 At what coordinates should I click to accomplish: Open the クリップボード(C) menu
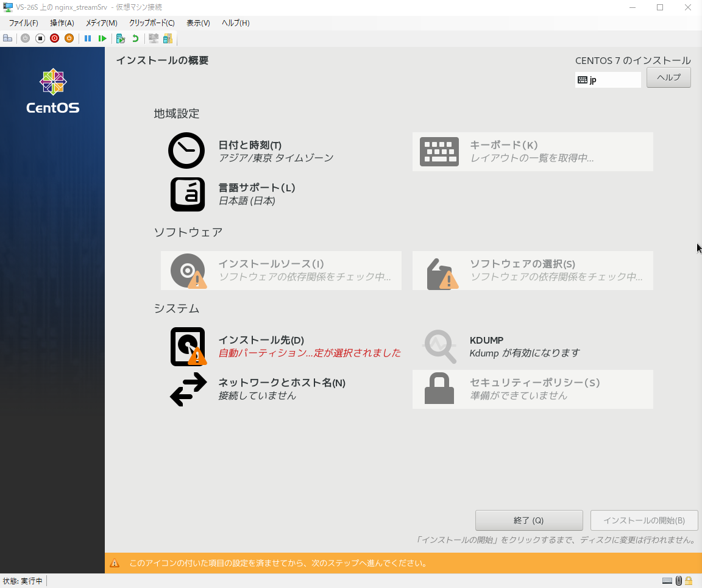pyautogui.click(x=152, y=23)
